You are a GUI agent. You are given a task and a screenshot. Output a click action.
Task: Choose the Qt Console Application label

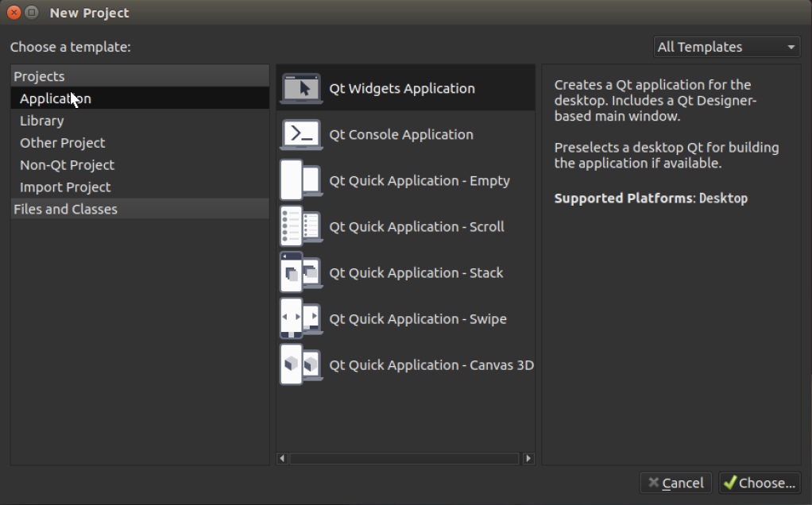click(x=401, y=134)
